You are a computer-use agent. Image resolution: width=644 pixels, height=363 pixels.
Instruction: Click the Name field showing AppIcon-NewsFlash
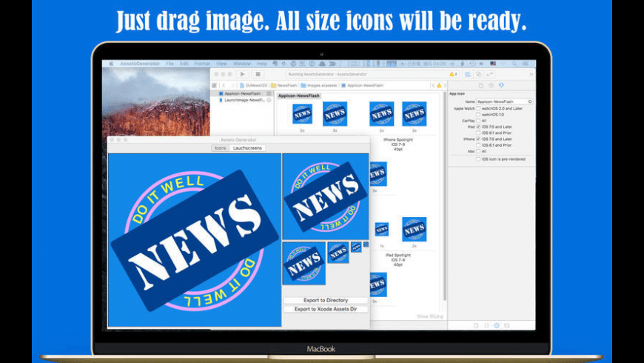coord(504,101)
